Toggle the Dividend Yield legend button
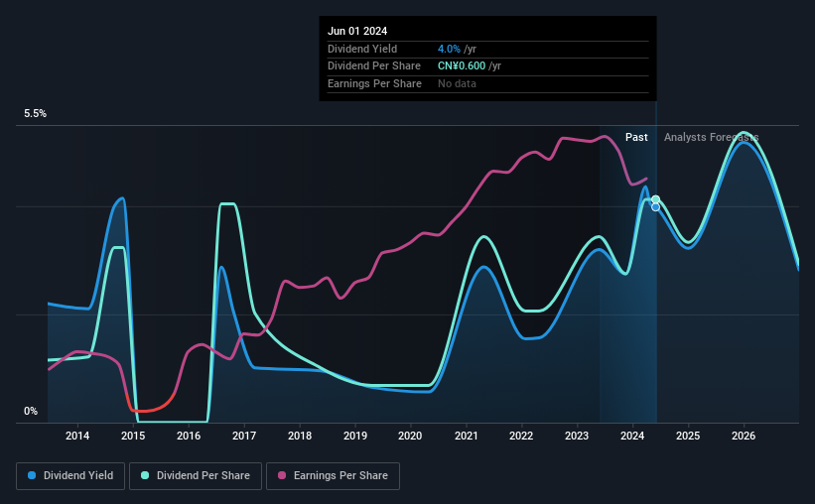The width and height of the screenshot is (815, 504). tap(70, 476)
